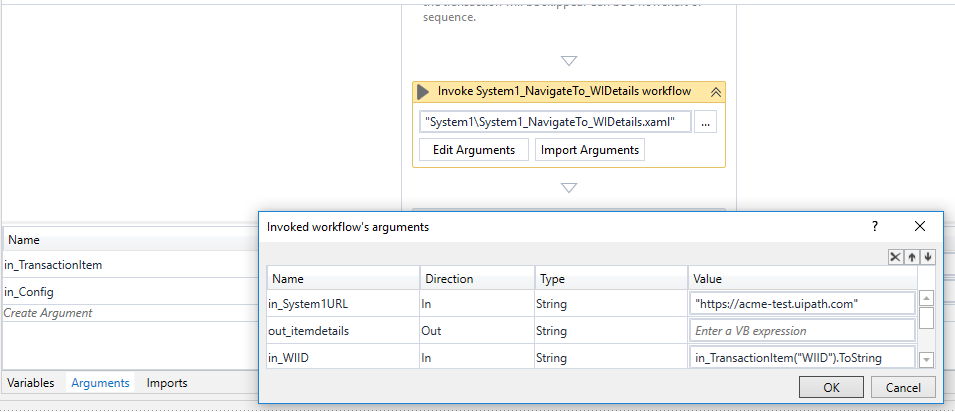This screenshot has width=955, height=412.
Task: Cancel the invoked workflow arguments dialog
Action: (x=903, y=387)
